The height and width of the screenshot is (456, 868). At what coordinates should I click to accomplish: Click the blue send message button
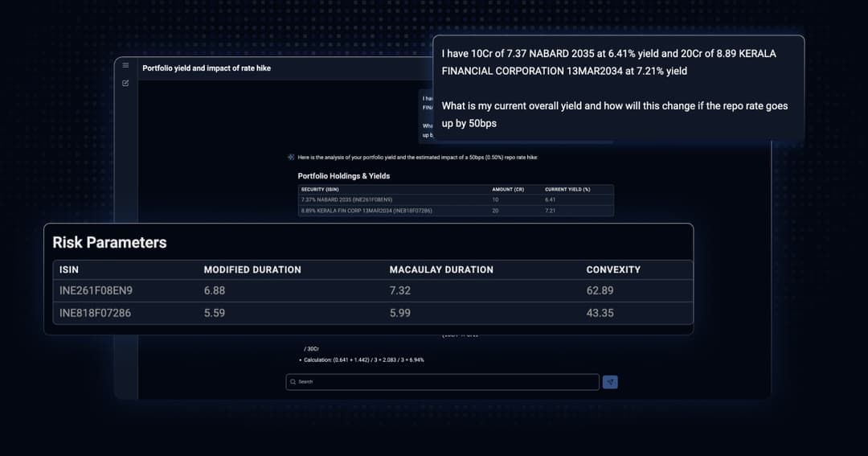click(x=610, y=382)
